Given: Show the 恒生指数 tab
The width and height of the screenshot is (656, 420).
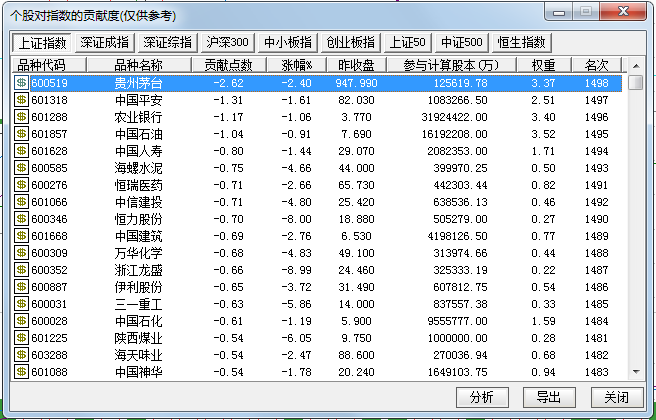Looking at the screenshot, I should point(522,43).
